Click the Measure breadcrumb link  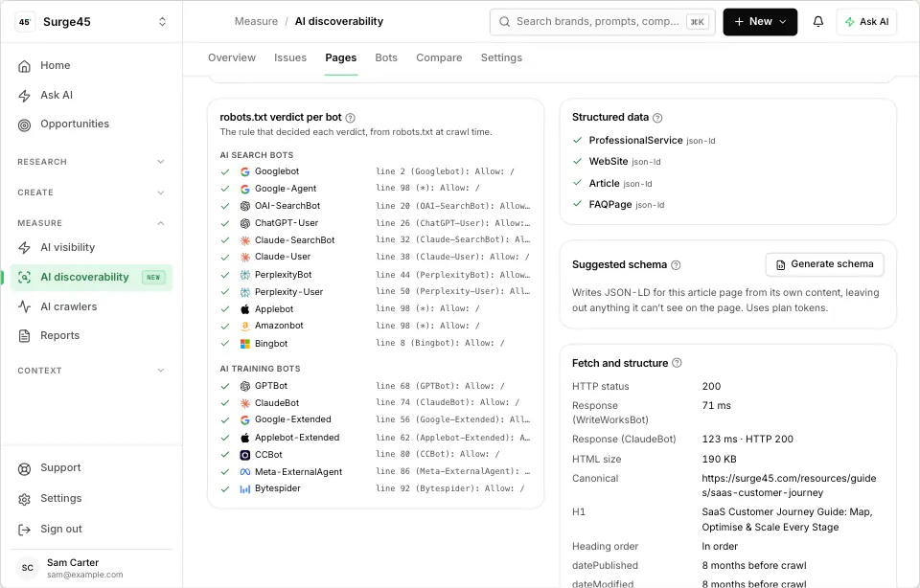coord(256,21)
